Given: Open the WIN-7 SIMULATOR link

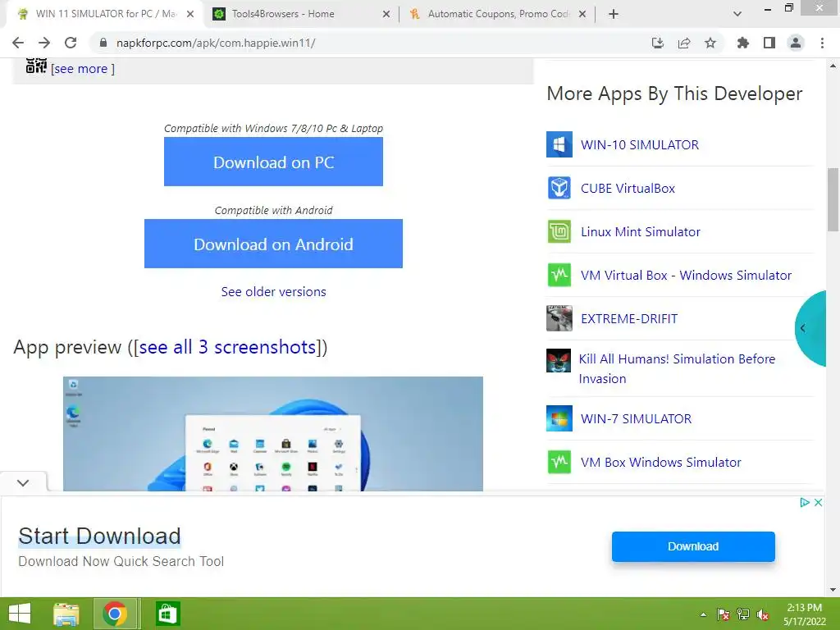Looking at the screenshot, I should (x=636, y=418).
